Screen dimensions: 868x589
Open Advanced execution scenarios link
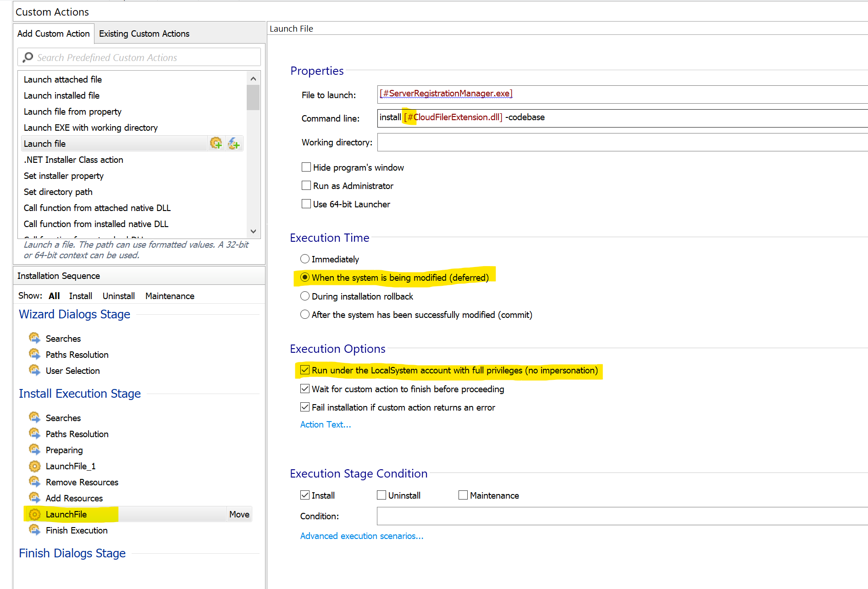[x=362, y=536]
